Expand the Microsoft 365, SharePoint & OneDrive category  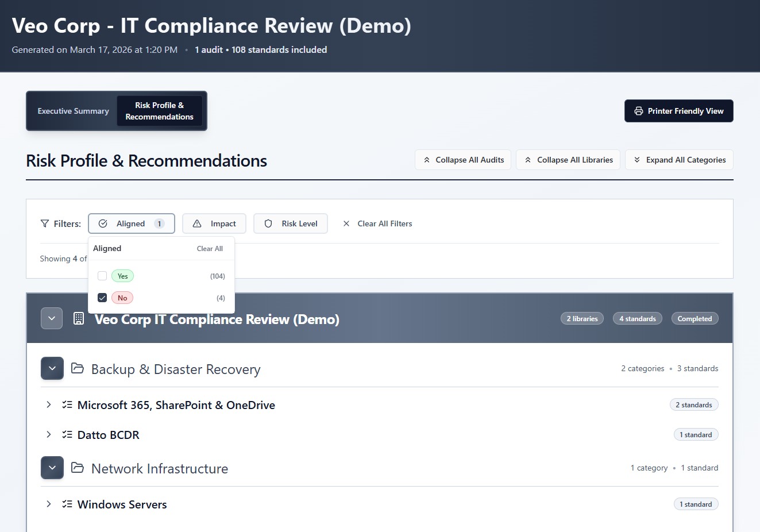pos(49,404)
